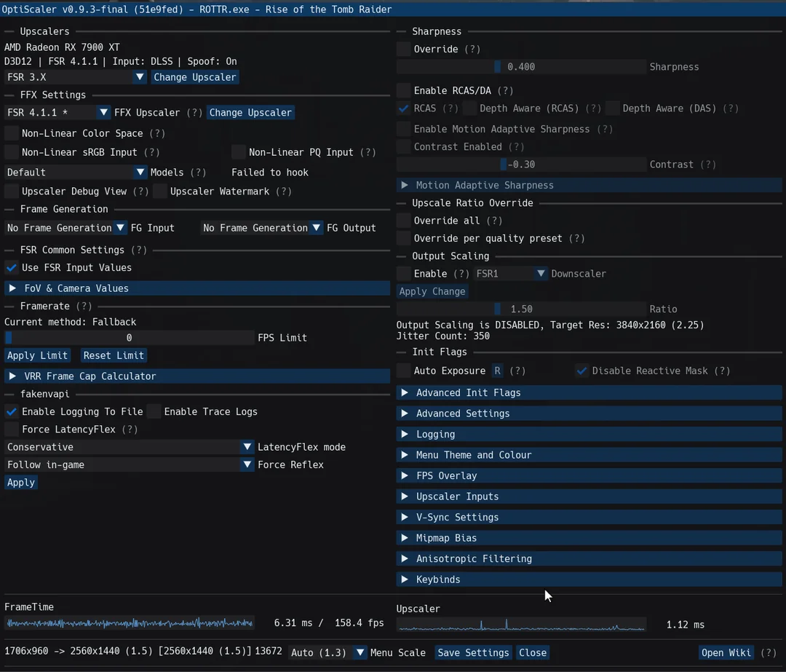Select the RCAS option
Image resolution: width=786 pixels, height=672 pixels.
(403, 108)
